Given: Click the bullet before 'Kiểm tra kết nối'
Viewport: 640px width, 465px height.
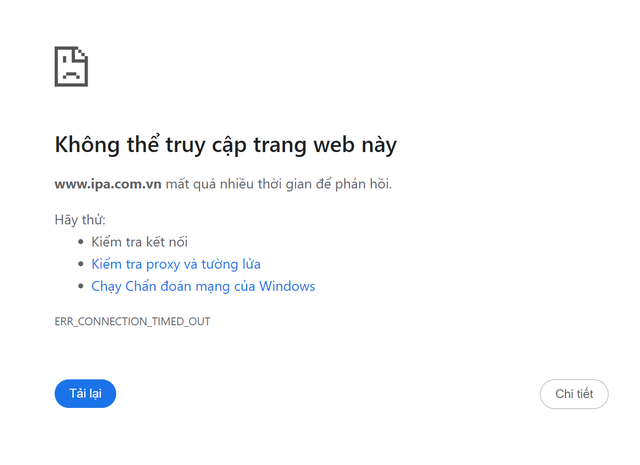Looking at the screenshot, I should pyautogui.click(x=81, y=242).
